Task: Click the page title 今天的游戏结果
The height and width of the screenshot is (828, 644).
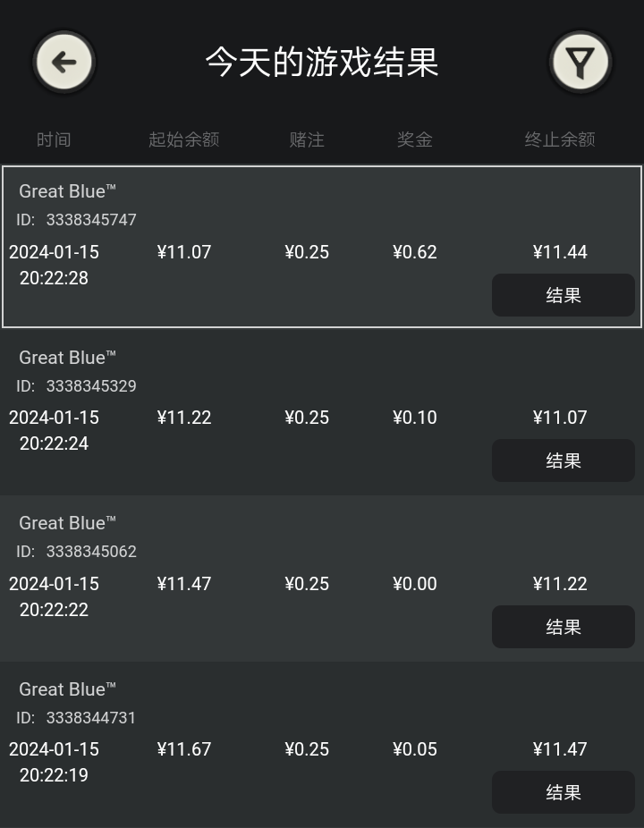Action: [322, 63]
